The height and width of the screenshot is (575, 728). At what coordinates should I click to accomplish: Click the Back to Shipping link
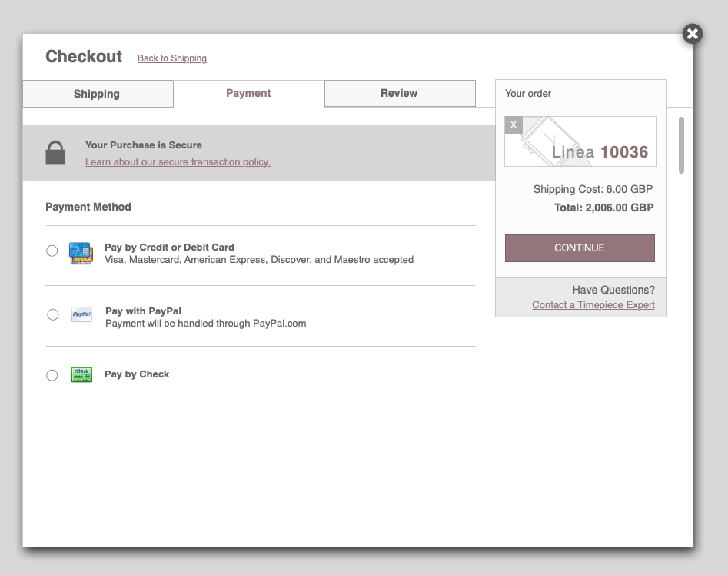172,58
